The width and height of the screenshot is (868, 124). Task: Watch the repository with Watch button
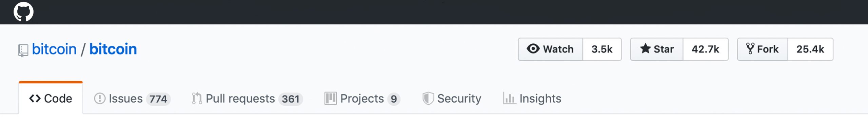click(x=550, y=49)
